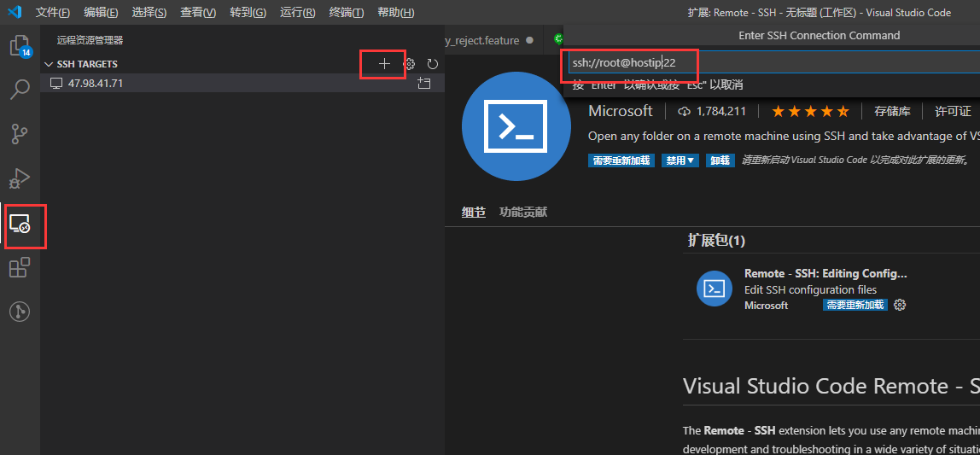This screenshot has width=980, height=455.
Task: Open the 终端(T) menu
Action: [x=347, y=13]
